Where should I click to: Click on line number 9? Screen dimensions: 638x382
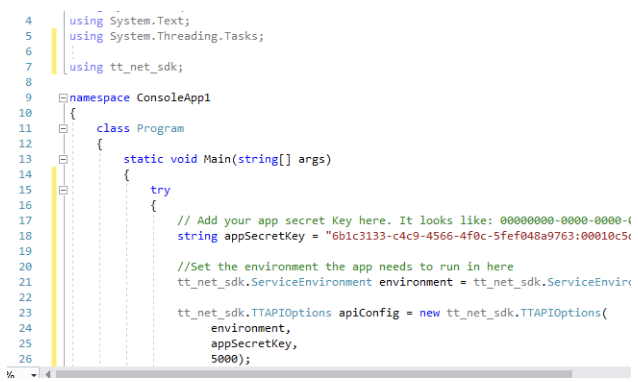coord(28,98)
